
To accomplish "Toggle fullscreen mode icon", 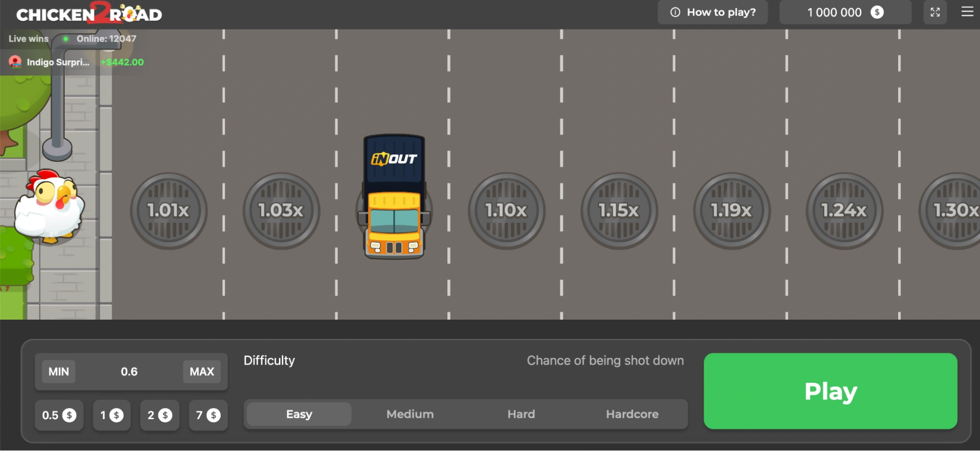I will (935, 12).
